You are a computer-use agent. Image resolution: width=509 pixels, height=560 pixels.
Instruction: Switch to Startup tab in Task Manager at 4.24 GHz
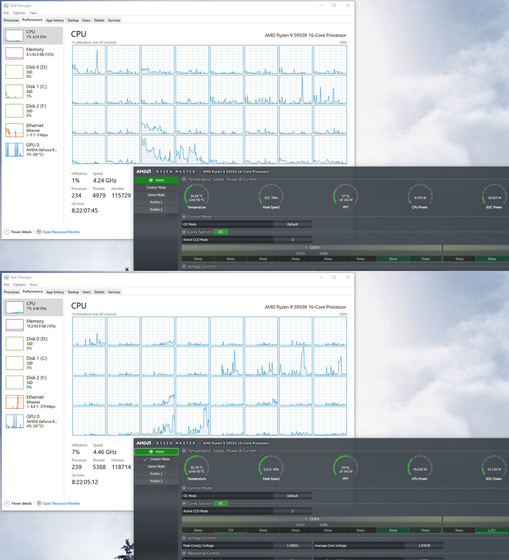click(x=73, y=20)
